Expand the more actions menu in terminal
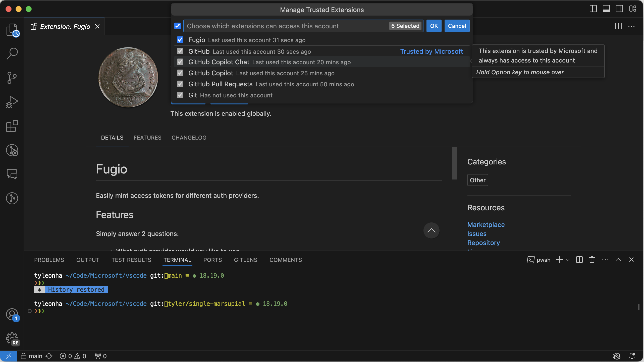Screen dimensions: 644x362 (x=605, y=260)
